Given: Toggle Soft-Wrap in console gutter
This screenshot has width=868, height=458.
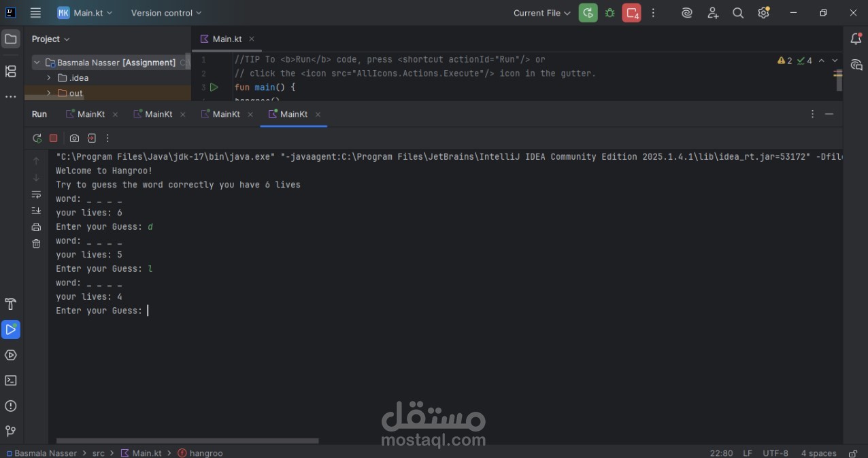Looking at the screenshot, I should pyautogui.click(x=37, y=195).
